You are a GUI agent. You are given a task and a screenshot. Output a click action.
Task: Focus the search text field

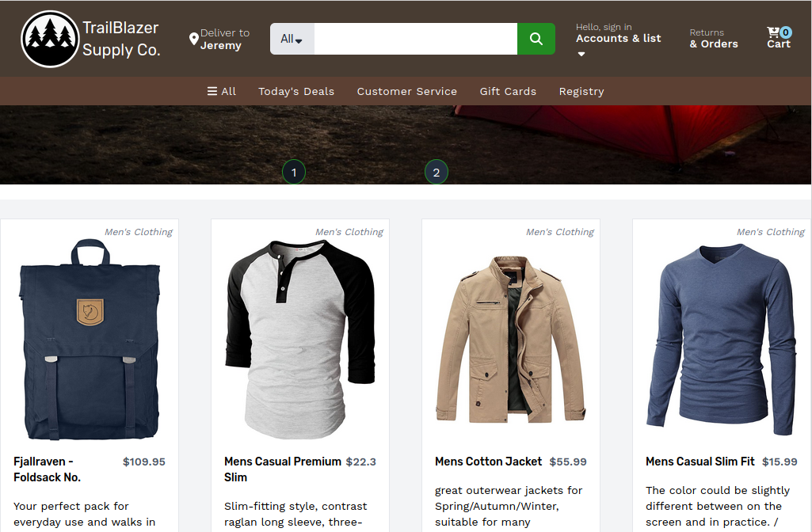(416, 39)
